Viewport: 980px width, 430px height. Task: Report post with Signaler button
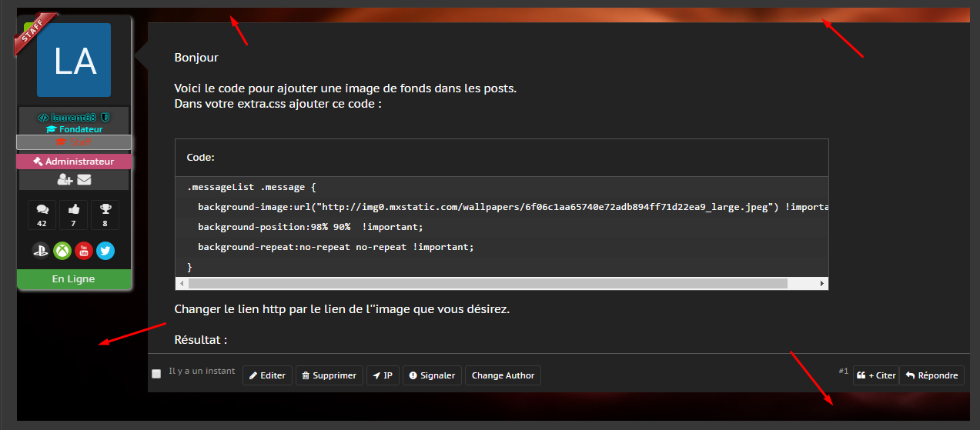coord(432,375)
